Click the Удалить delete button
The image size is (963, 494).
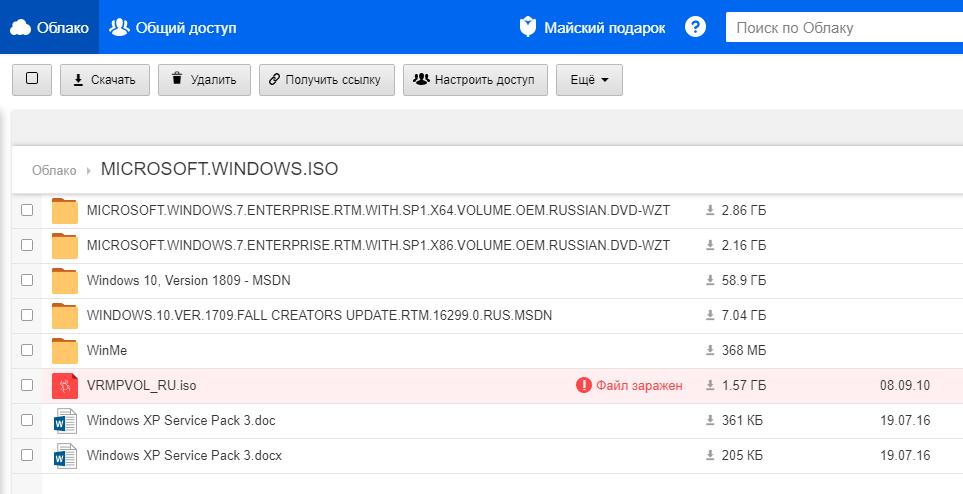(x=205, y=80)
